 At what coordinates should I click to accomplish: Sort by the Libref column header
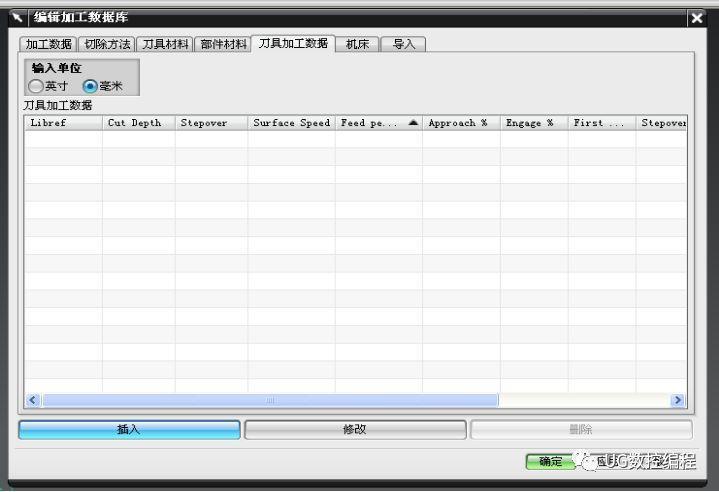63,123
